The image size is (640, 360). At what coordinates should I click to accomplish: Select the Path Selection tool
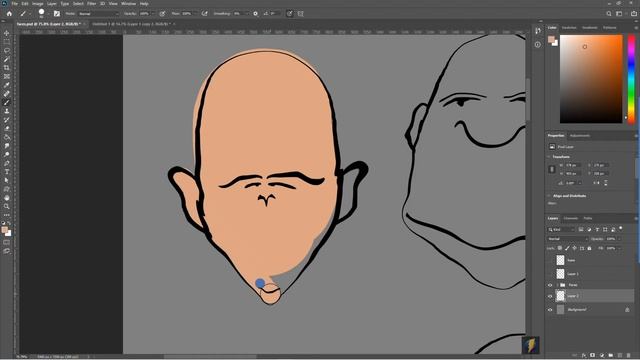point(7,180)
